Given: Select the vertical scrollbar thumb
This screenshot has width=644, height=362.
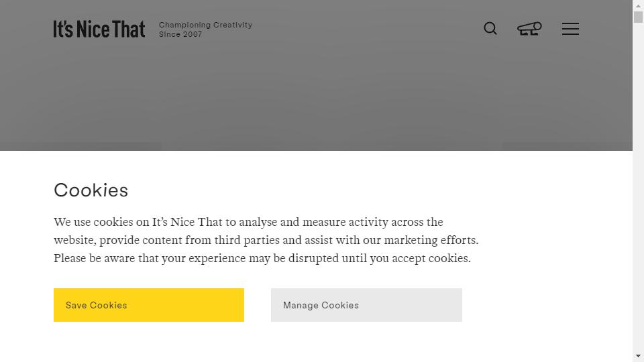Looking at the screenshot, I should click(638, 17).
